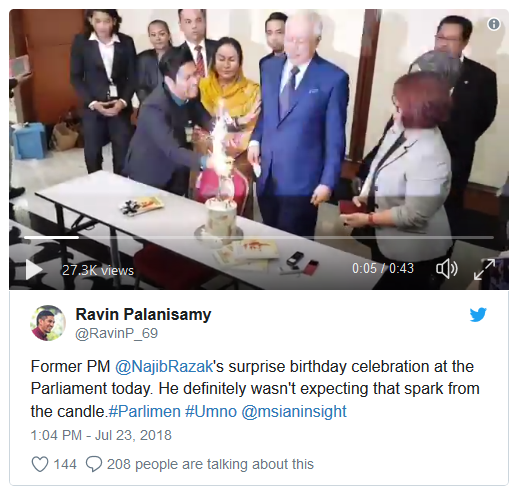Viewport: 528px width, 499px height.
Task: Open @NajibRazak mention link
Action: 164,366
